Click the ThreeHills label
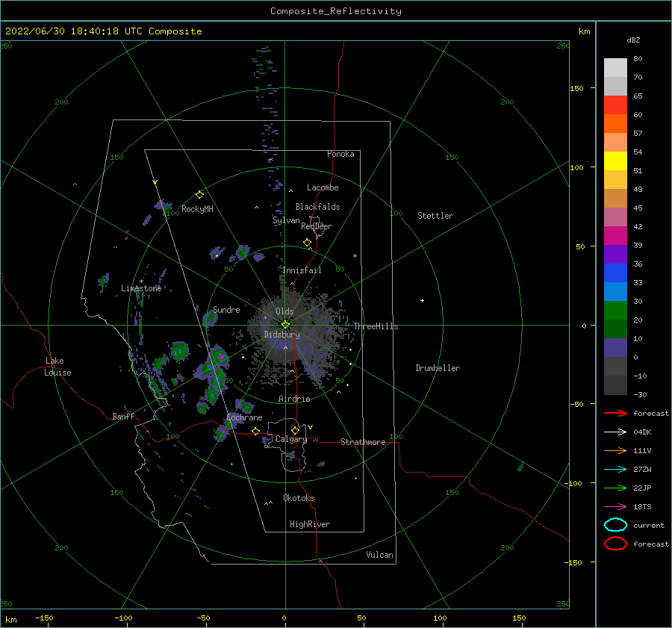Image resolution: width=672 pixels, height=628 pixels. tap(376, 326)
